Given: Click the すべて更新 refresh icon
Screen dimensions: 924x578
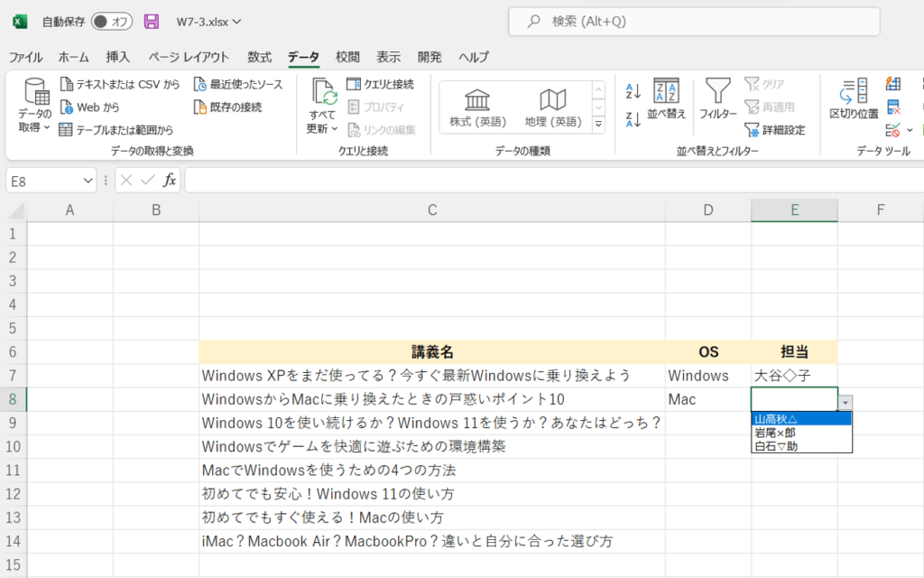Looking at the screenshot, I should 323,93.
